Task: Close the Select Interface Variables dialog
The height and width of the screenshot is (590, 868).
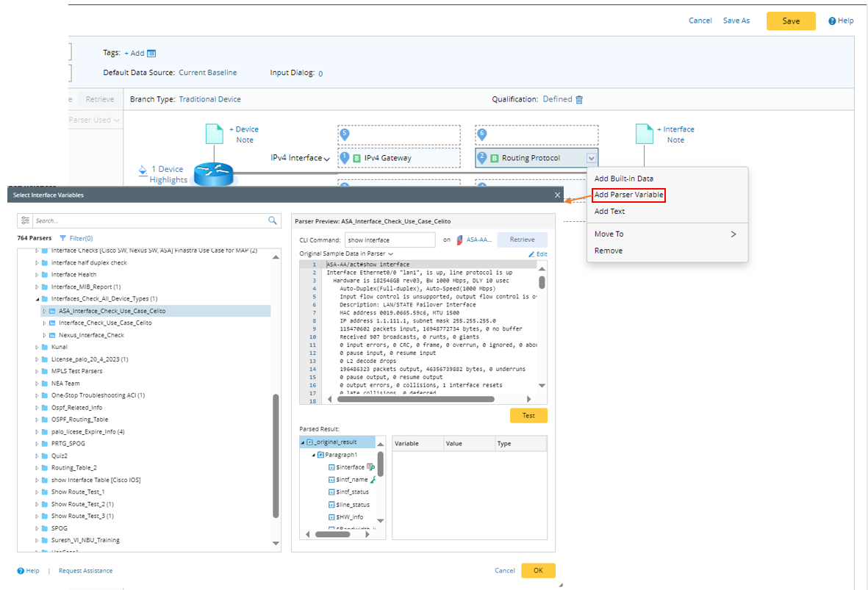Action: pos(557,195)
